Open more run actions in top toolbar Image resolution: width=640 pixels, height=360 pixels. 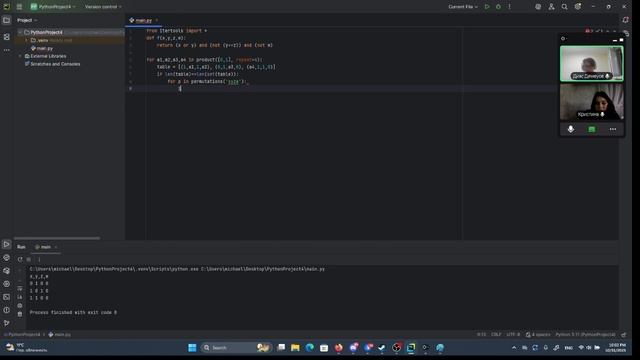[509, 7]
